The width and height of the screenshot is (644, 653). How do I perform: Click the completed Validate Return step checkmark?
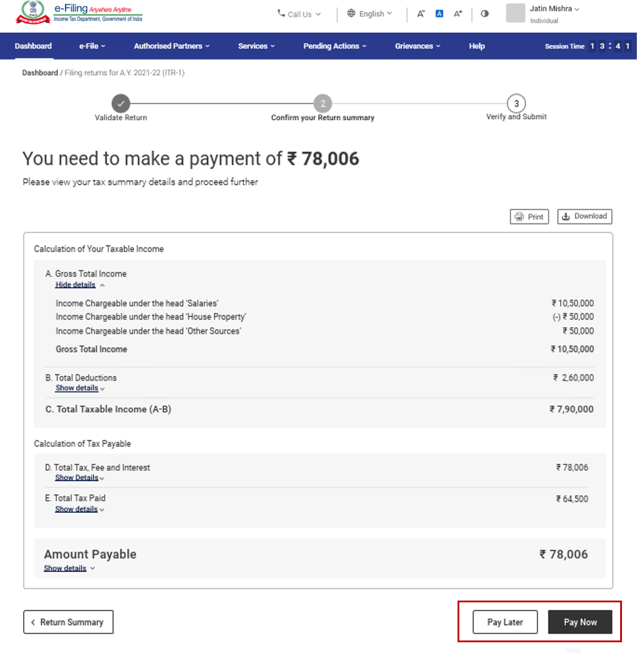pyautogui.click(x=121, y=103)
